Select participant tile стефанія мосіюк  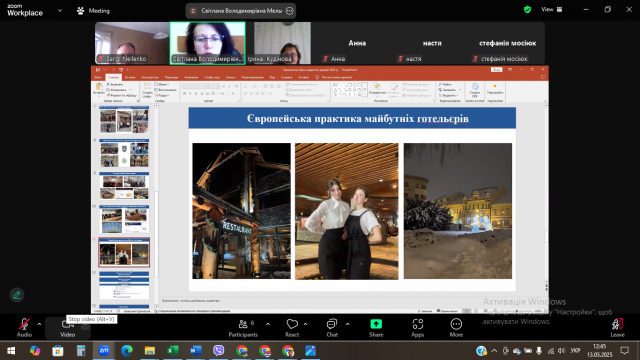[x=507, y=43]
